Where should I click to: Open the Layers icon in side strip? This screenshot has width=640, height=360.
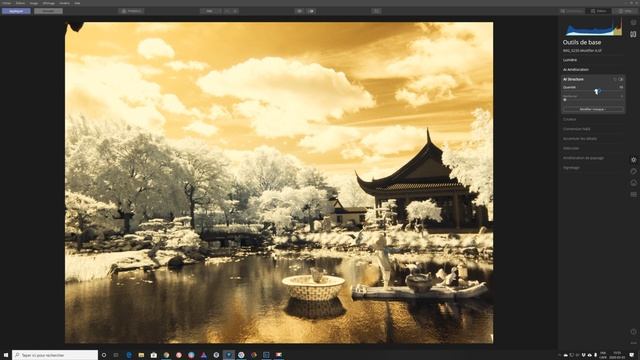[633, 22]
